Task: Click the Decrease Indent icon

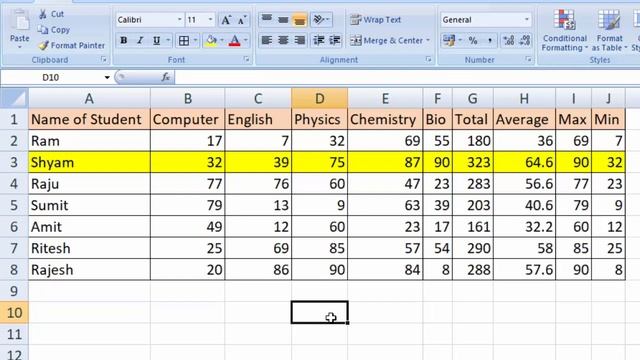Action: tap(319, 40)
